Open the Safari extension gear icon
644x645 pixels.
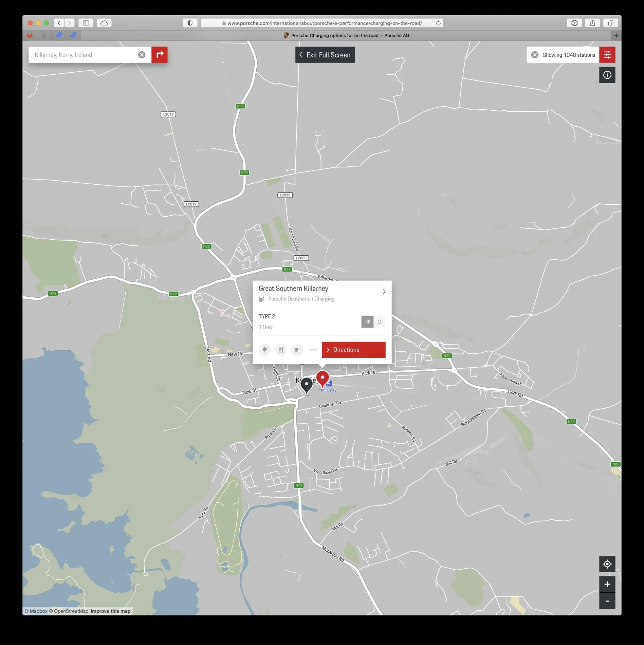click(574, 23)
